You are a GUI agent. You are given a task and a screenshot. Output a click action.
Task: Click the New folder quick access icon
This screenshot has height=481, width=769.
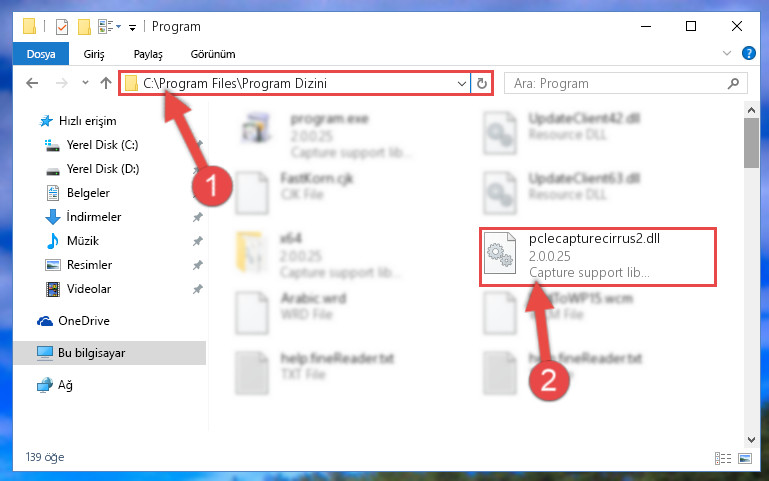click(x=84, y=26)
